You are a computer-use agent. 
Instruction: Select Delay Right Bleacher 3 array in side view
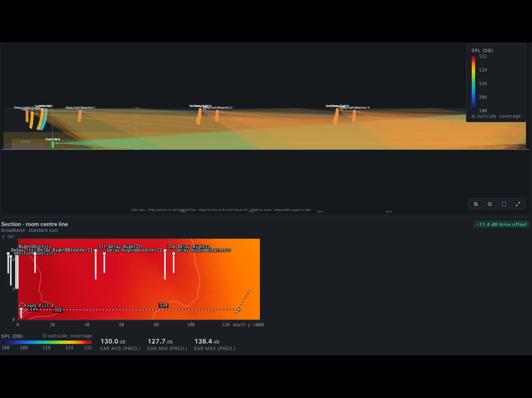(x=354, y=116)
